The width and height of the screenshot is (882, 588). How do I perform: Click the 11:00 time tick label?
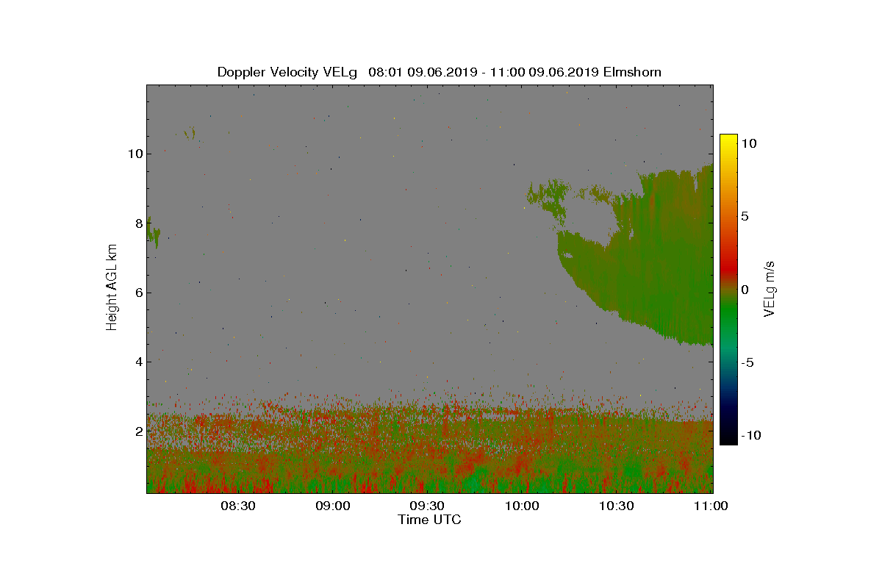click(x=711, y=506)
